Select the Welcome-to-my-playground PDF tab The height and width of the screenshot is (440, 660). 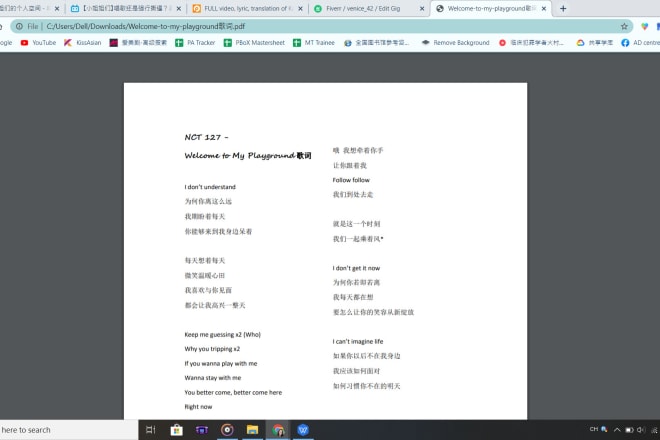coord(486,8)
